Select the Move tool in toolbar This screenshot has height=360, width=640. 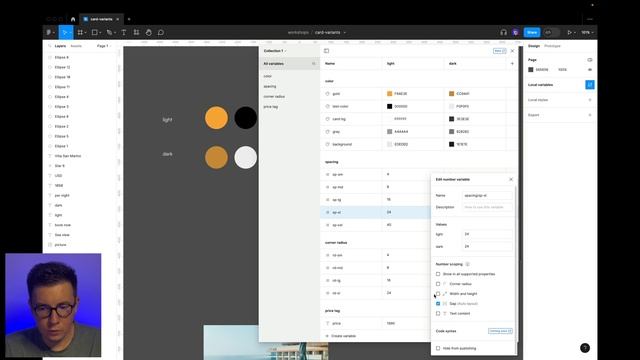coord(64,32)
